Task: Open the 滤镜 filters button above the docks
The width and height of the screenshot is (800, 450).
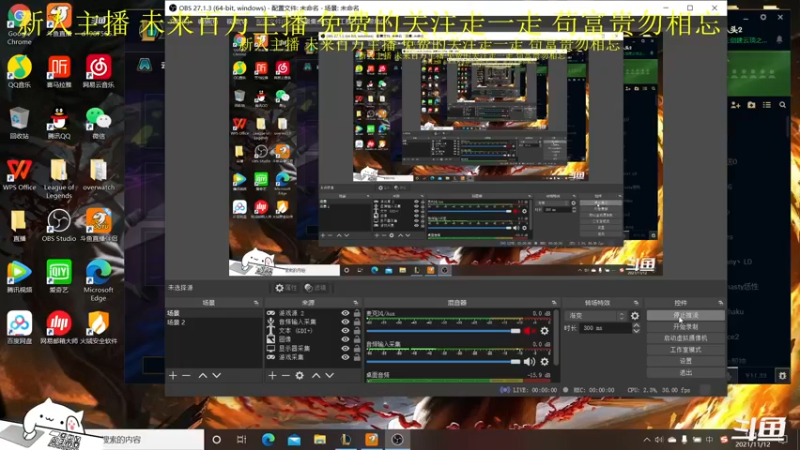Action: click(x=315, y=288)
